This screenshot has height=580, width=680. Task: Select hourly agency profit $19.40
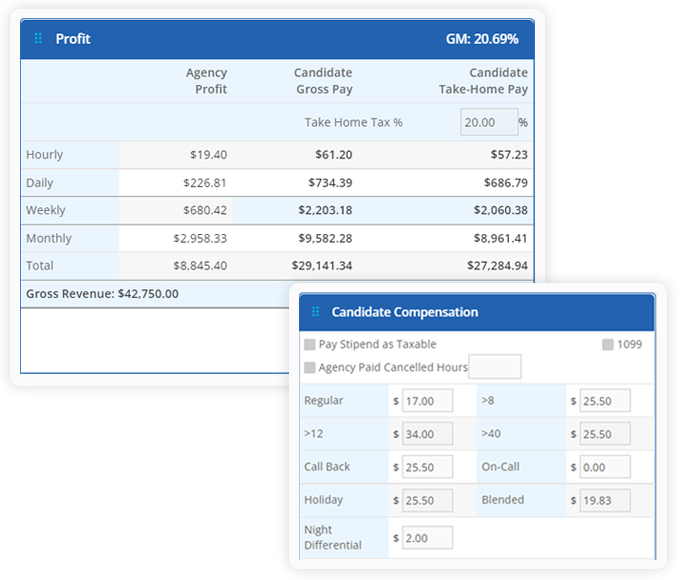(209, 154)
